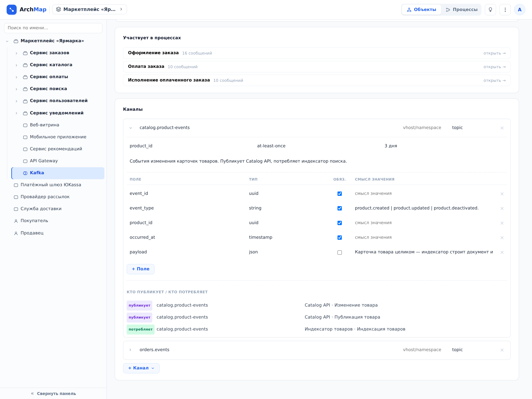Image resolution: width=532 pixels, height=399 pixels.
Task: Select the Kafka item in tree
Action: coord(58,173)
